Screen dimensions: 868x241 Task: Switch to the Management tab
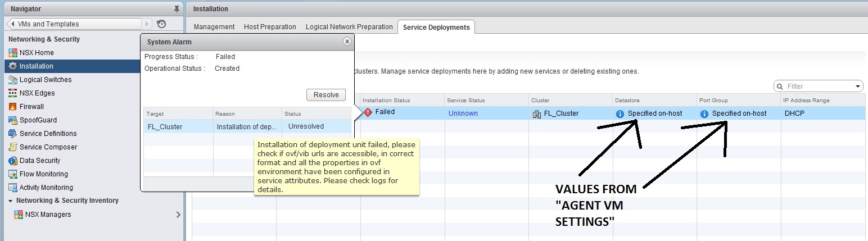(214, 27)
